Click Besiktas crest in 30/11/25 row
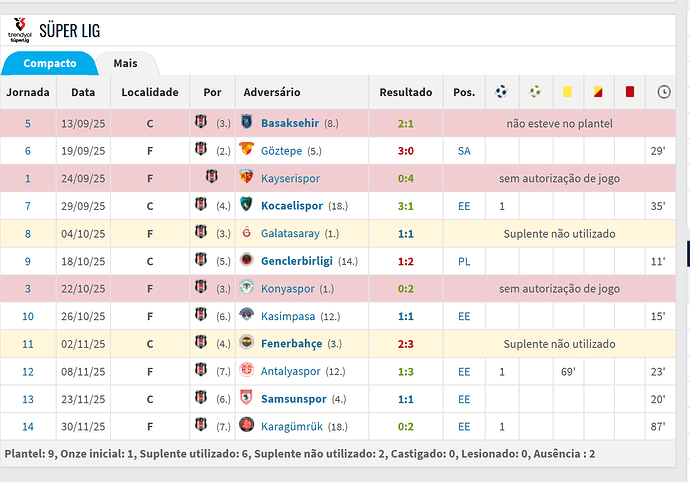Image resolution: width=690 pixels, height=482 pixels. coord(201,425)
